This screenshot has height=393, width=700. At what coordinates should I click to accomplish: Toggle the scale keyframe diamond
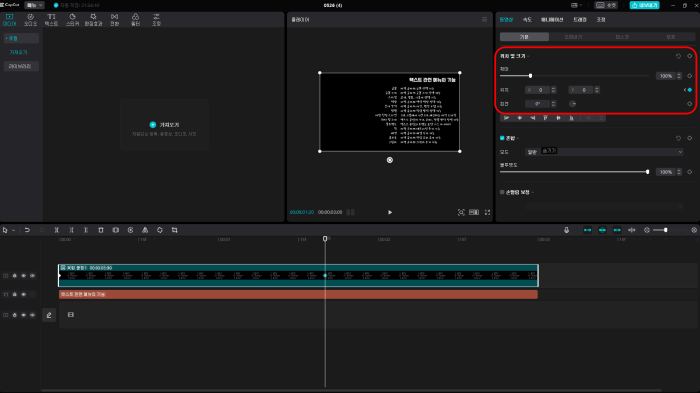[690, 76]
